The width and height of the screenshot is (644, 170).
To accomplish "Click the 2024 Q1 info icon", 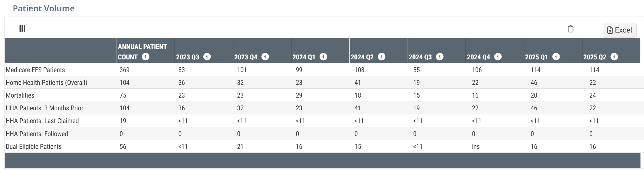I will (323, 57).
